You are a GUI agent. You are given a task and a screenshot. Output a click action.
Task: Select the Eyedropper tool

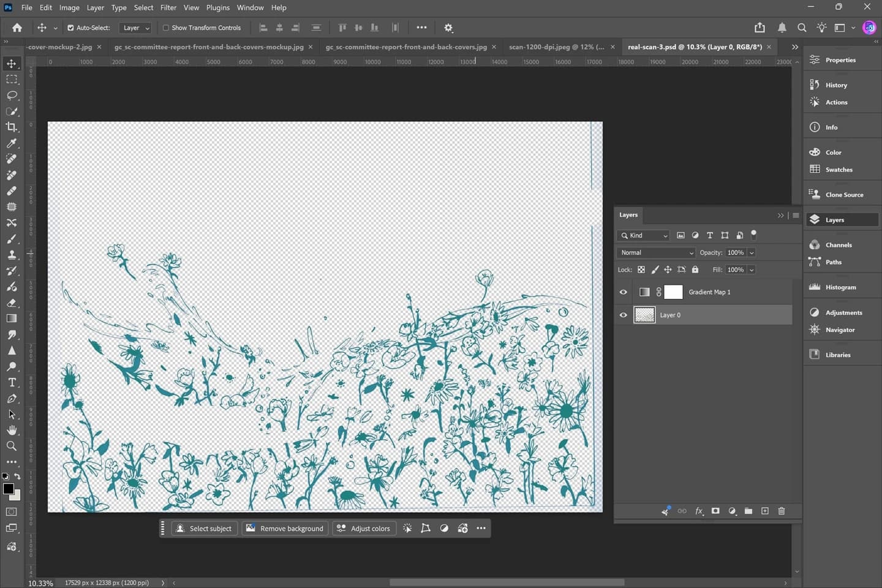coord(12,143)
